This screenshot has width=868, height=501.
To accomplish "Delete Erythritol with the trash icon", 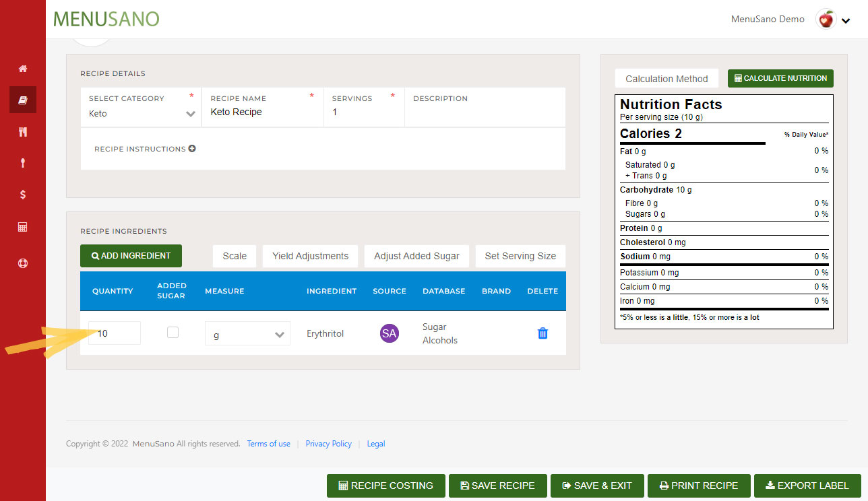I will pos(542,333).
